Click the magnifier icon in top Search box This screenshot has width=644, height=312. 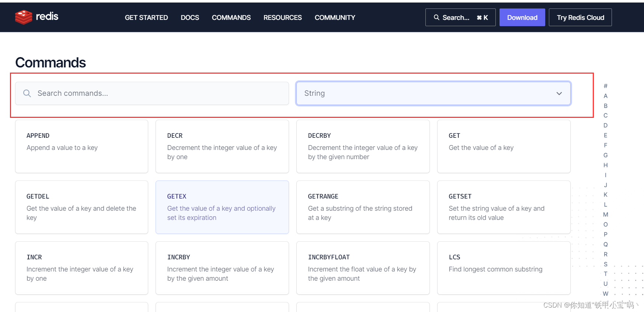coord(436,17)
